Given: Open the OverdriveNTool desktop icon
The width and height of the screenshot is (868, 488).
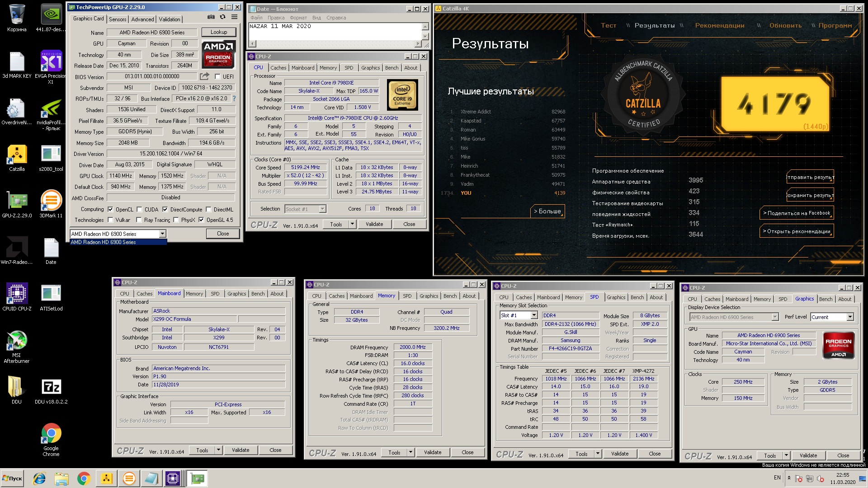Looking at the screenshot, I should point(17,112).
